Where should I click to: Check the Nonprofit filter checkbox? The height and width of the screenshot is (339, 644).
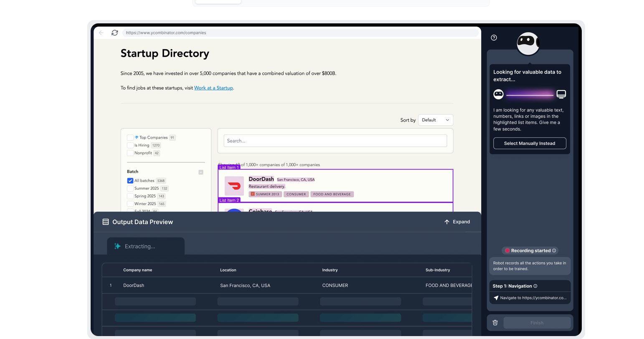(130, 153)
